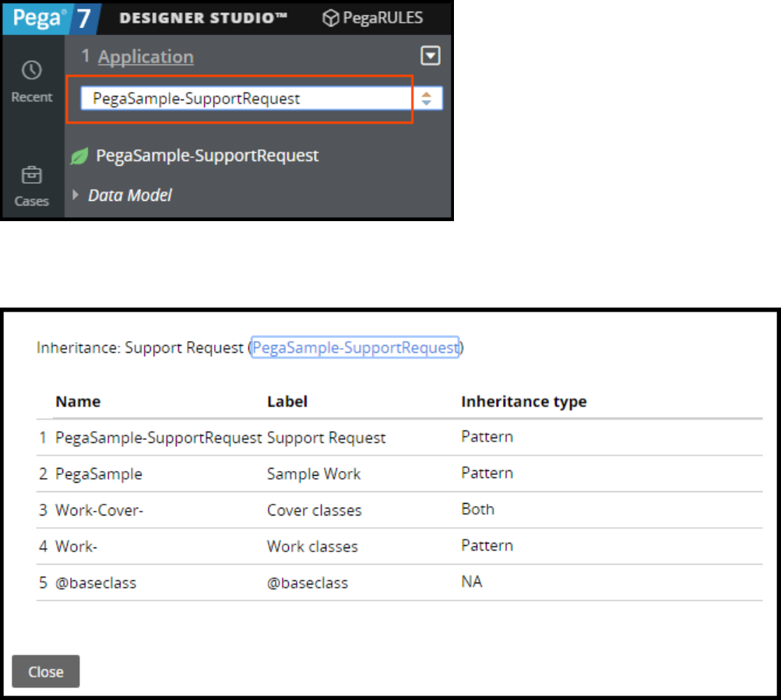781x700 pixels.
Task: Click the Label column header
Action: pos(287,402)
